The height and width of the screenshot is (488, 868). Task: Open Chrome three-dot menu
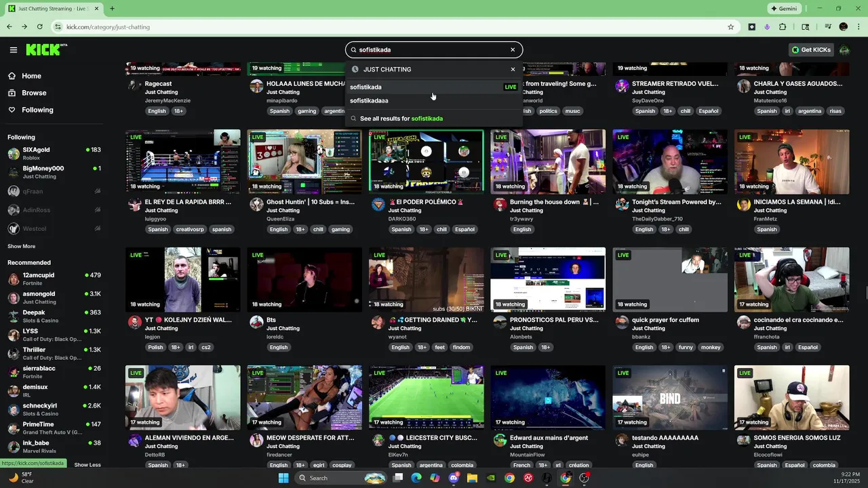coord(858,27)
